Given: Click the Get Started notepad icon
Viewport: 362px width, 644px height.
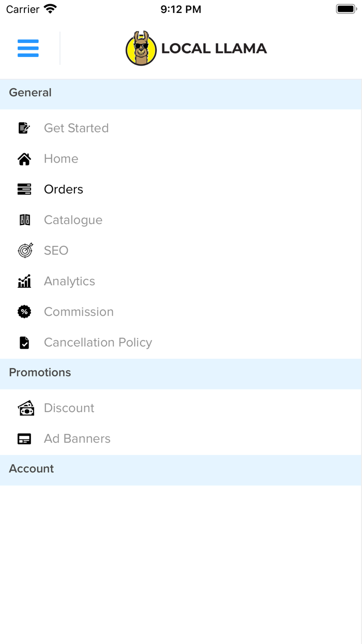Looking at the screenshot, I should 24,128.
